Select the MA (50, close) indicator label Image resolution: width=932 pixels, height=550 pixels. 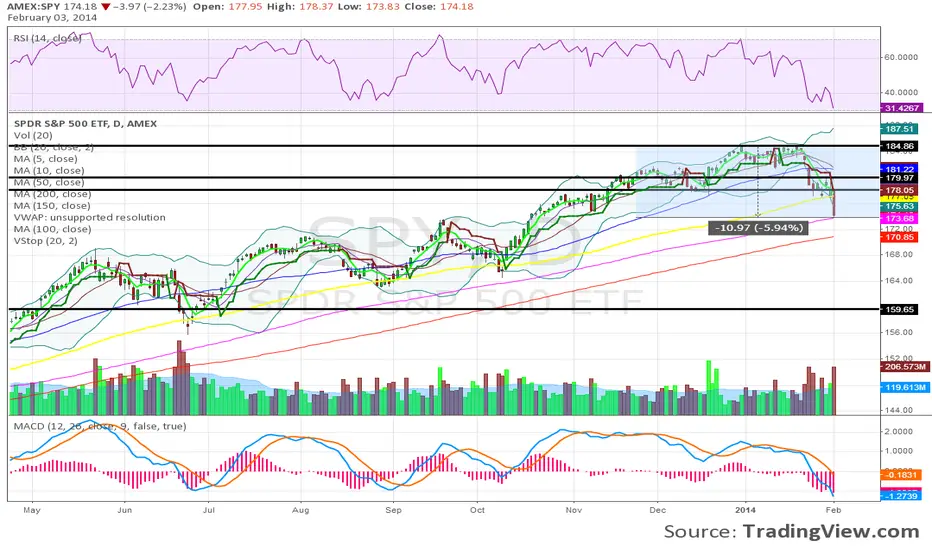pyautogui.click(x=49, y=182)
